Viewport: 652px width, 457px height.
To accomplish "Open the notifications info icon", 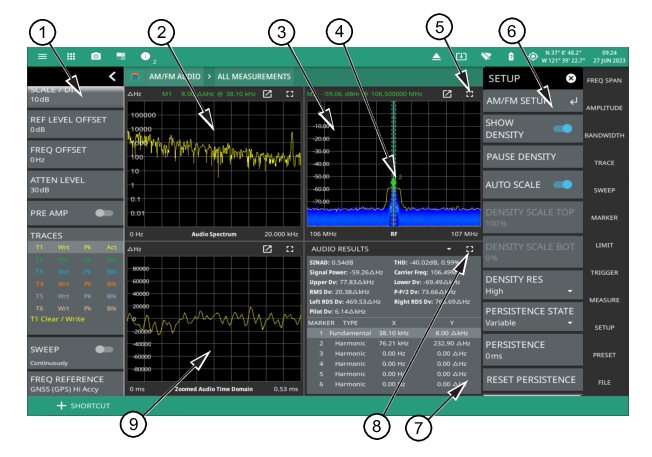I will [x=146, y=57].
